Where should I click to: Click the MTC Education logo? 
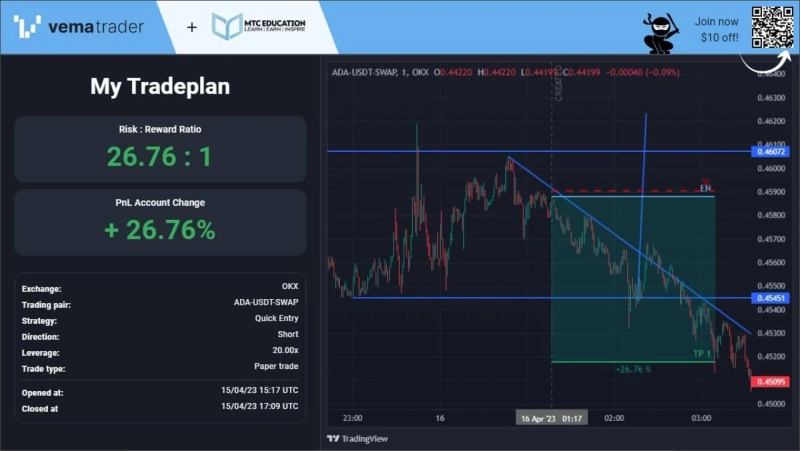click(x=259, y=26)
